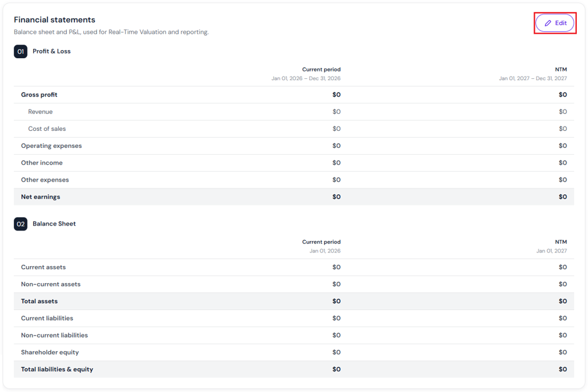Click Shareholder equity NTM $0 value
The height and width of the screenshot is (392, 588).
click(562, 352)
